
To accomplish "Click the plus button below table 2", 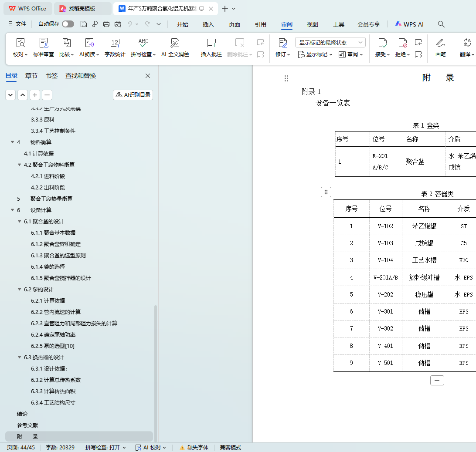I will (437, 380).
